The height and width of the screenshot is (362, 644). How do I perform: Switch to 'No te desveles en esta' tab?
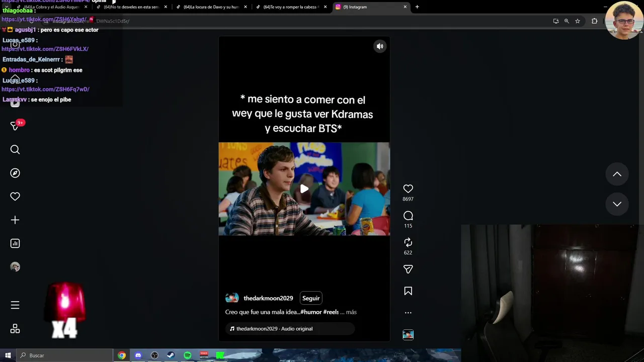coord(132,7)
